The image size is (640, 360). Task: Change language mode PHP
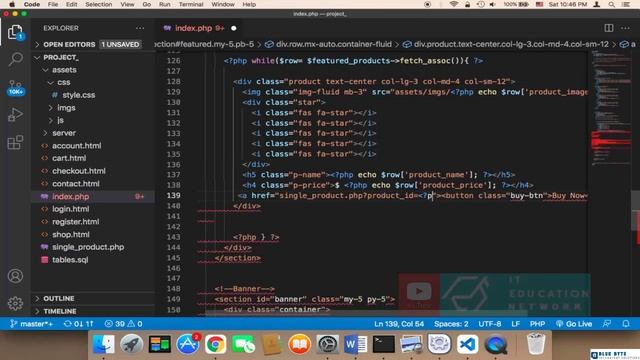537,324
